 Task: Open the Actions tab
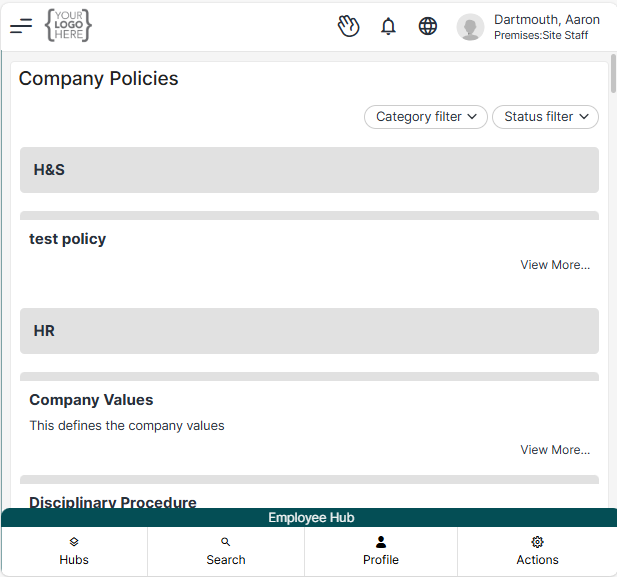(537, 551)
